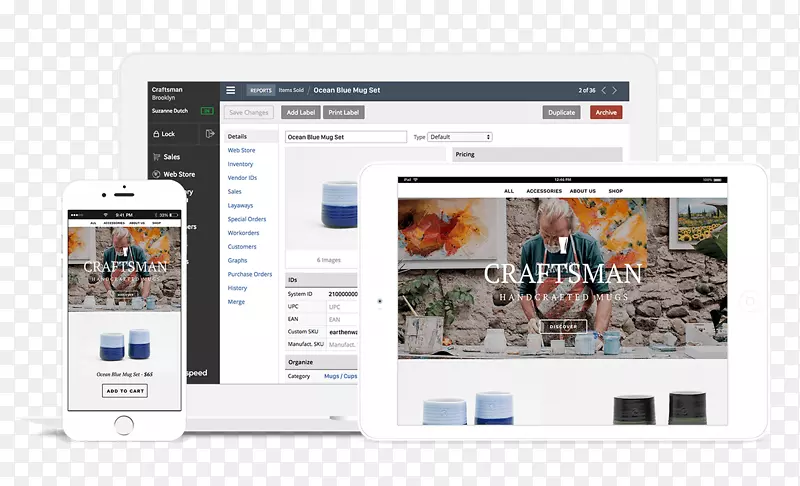Open the Special Orders tab
This screenshot has width=800, height=486.
(x=247, y=219)
